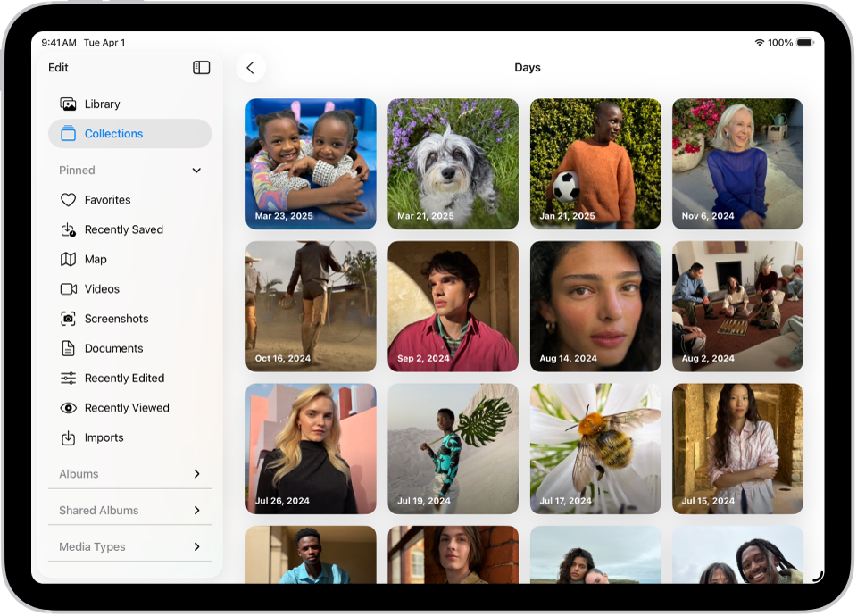The height and width of the screenshot is (616, 857).
Task: Click the Documents page icon
Action: pyautogui.click(x=69, y=348)
